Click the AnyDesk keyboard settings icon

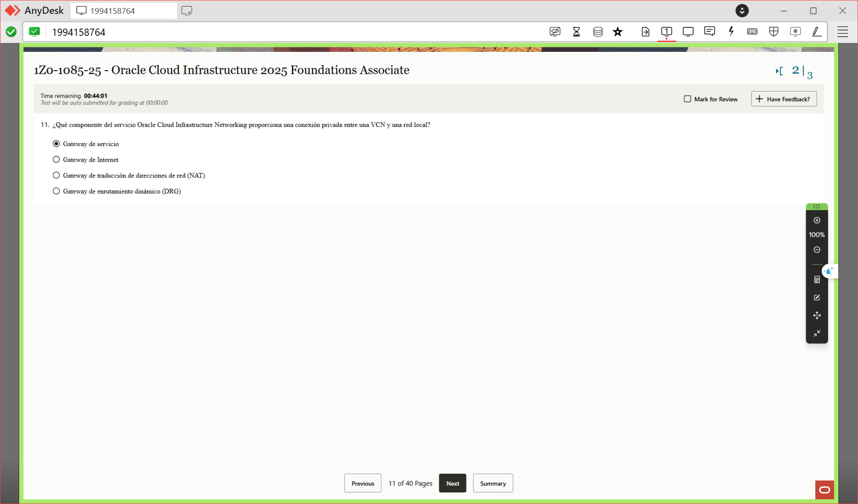click(752, 32)
